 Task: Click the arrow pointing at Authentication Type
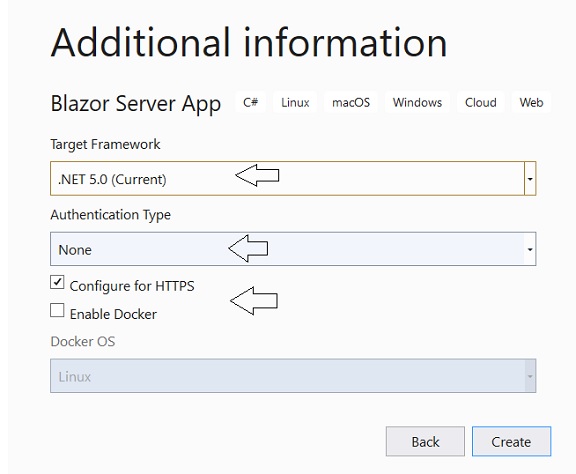pyautogui.click(x=248, y=248)
